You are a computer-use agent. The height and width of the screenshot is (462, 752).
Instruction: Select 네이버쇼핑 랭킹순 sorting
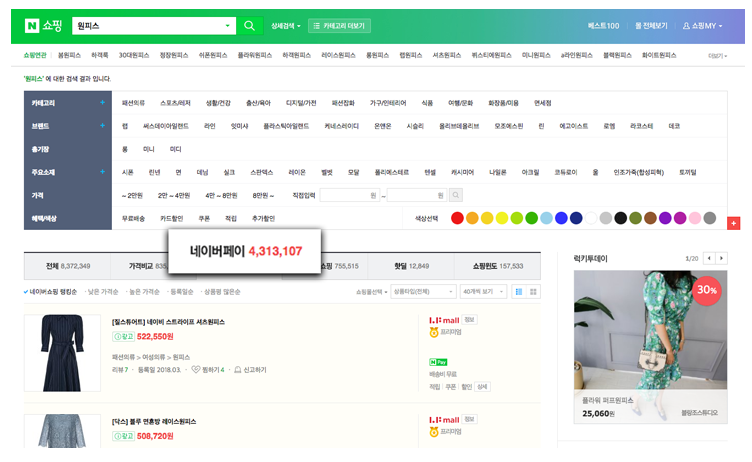(x=50, y=292)
